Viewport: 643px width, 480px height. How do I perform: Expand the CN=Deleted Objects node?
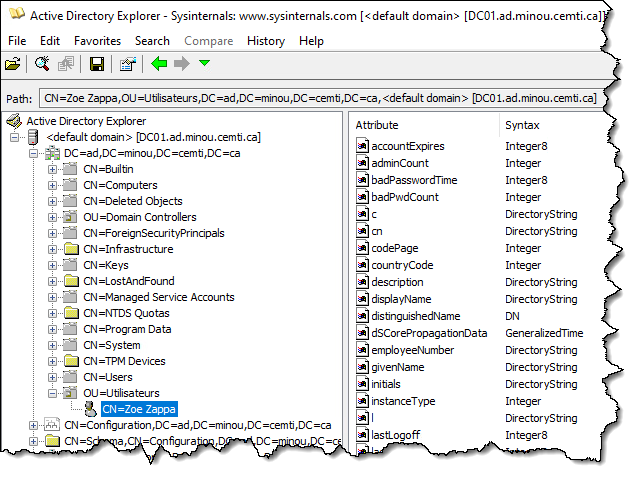pyautogui.click(x=52, y=201)
